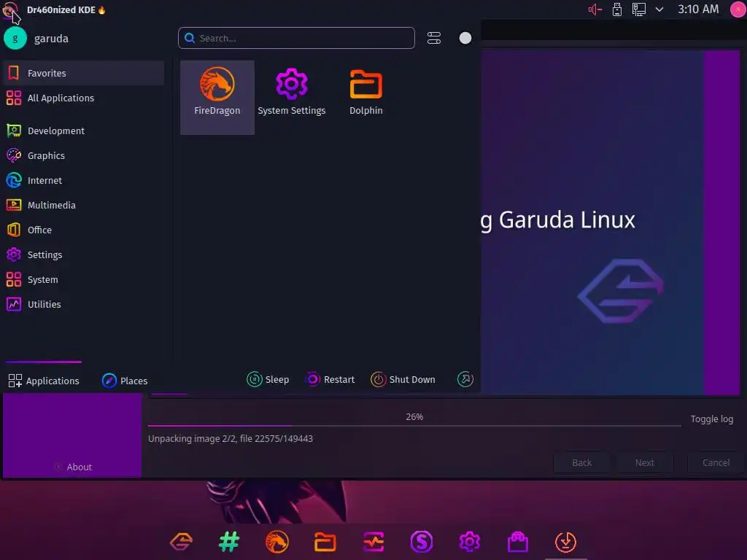Open the green hash terminal icon in dock
This screenshot has width=747, height=560.
[x=229, y=542]
